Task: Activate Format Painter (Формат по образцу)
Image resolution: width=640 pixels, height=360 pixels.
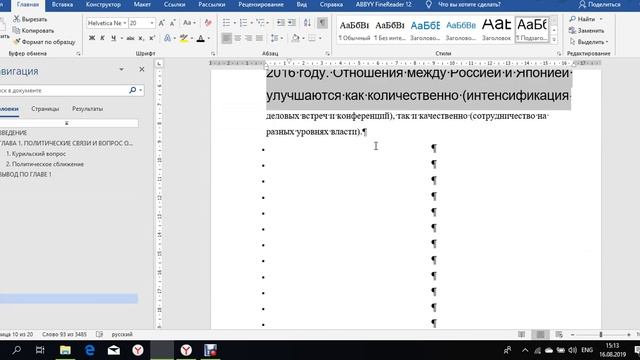Action: tap(44, 42)
